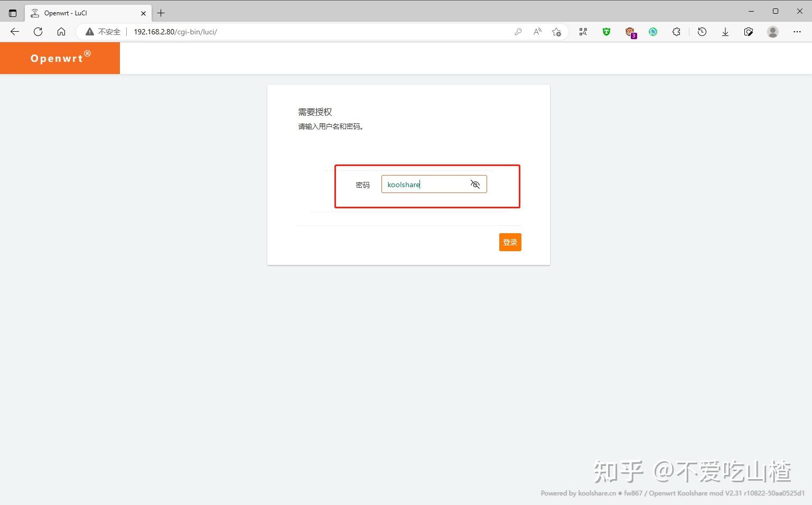Start a Web Capture screenshot

[x=749, y=32]
